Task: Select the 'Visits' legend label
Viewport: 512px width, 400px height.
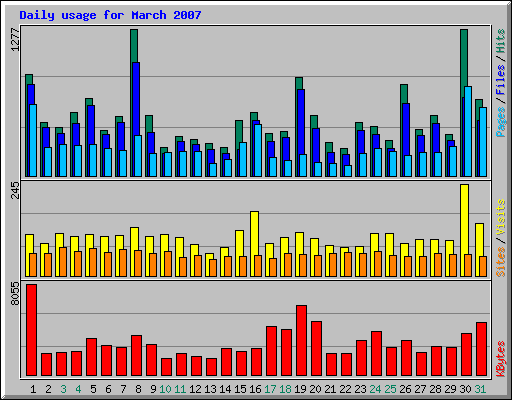Action: pyautogui.click(x=500, y=217)
